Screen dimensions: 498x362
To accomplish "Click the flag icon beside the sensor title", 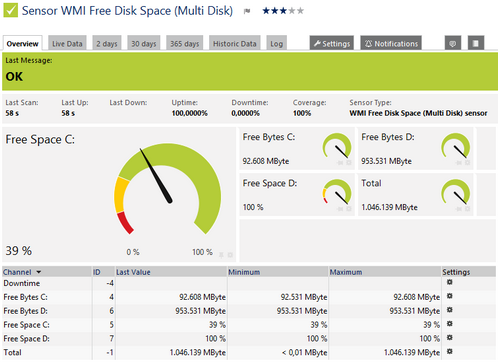I will pyautogui.click(x=247, y=11).
